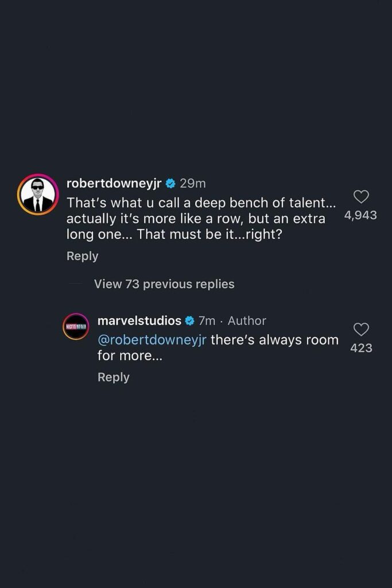Expand View 73 previous replies
392x588 pixels.
pyautogui.click(x=164, y=284)
